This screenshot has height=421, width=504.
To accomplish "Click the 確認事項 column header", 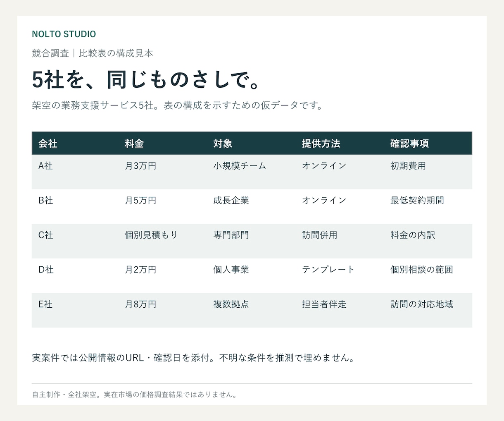I will pos(409,144).
